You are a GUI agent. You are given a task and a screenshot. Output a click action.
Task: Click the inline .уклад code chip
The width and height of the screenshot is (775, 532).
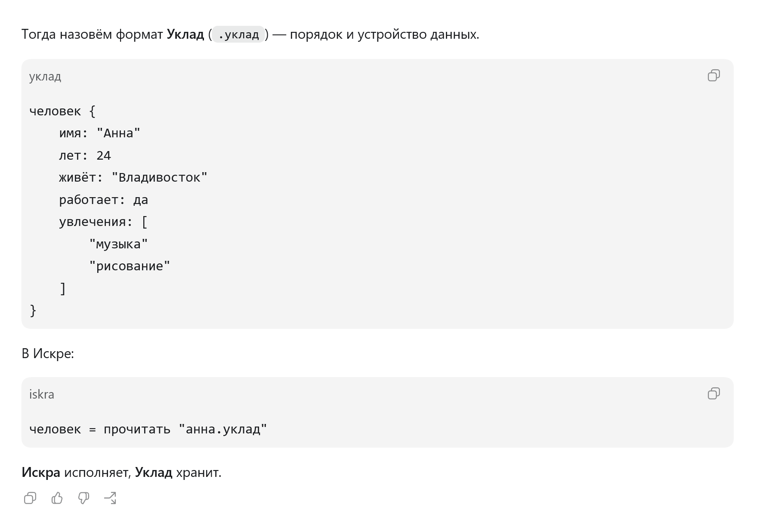238,34
